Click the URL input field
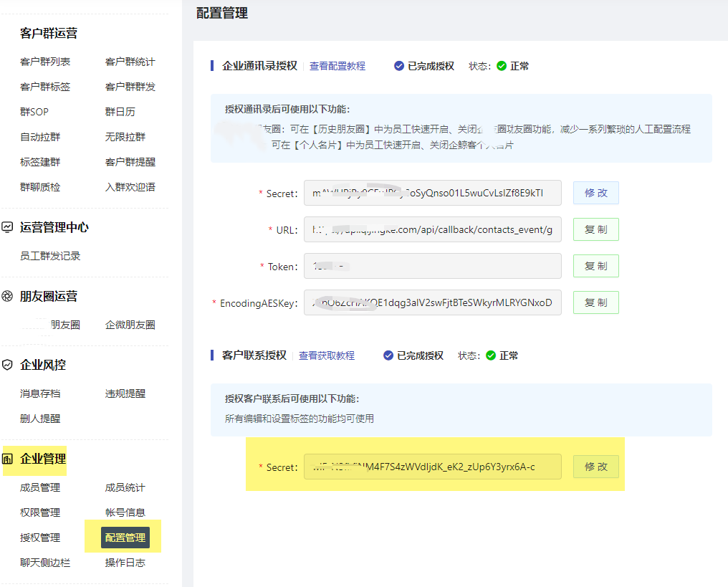This screenshot has height=587, width=728. point(433,229)
